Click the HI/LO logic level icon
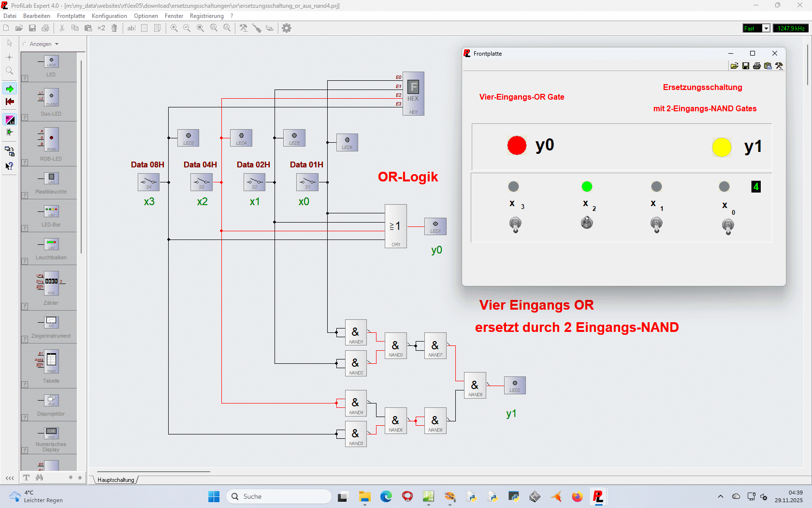Screen dimensions: 812x508 pos(10,120)
